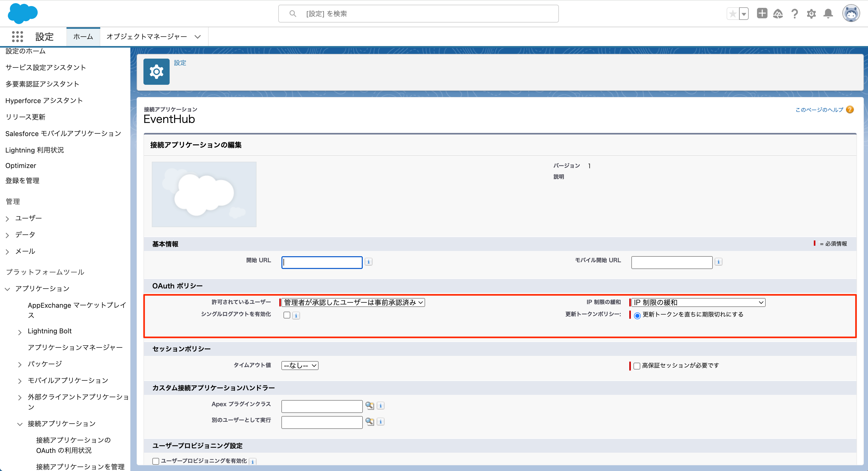868x471 pixels.
Task: Open Hyperforce アシスタント in sidebar
Action: [x=44, y=100]
